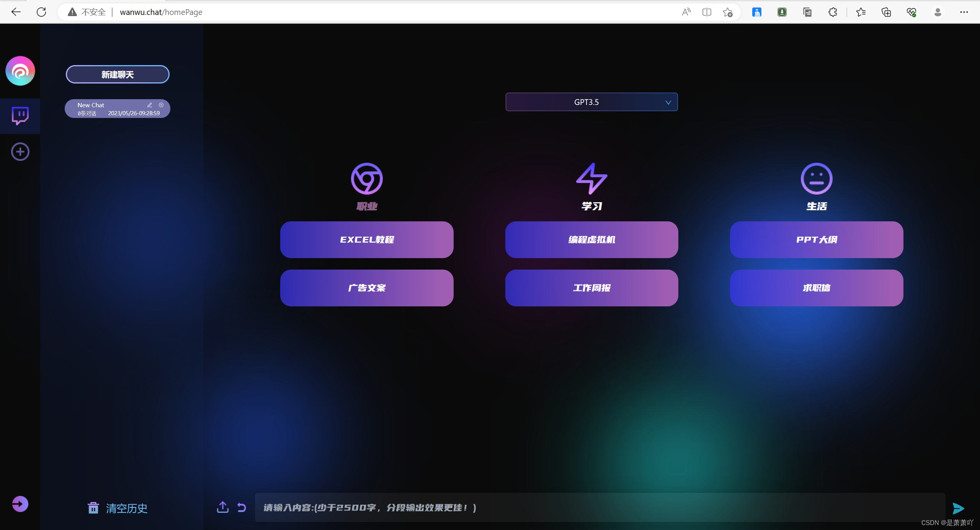Delete New Chat with its close icon

click(161, 105)
